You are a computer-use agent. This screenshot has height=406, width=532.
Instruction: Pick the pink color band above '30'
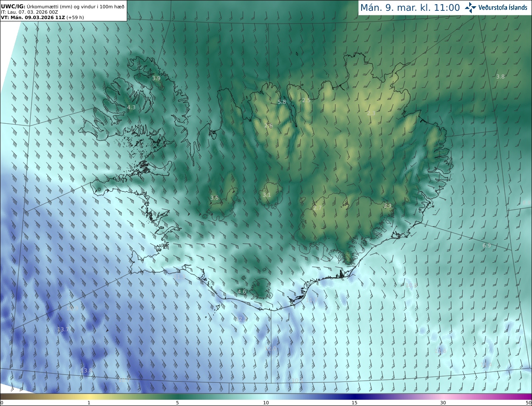tap(443, 396)
